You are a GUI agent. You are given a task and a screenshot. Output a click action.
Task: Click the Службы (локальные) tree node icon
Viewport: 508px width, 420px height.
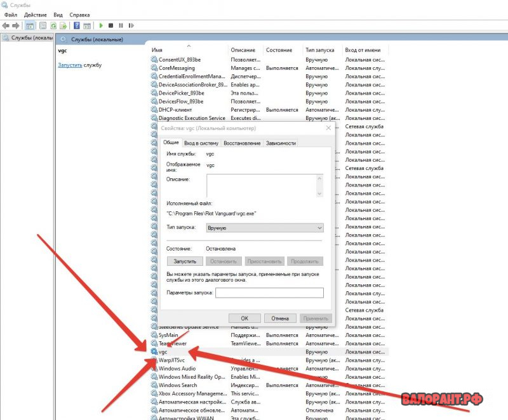coord(6,38)
